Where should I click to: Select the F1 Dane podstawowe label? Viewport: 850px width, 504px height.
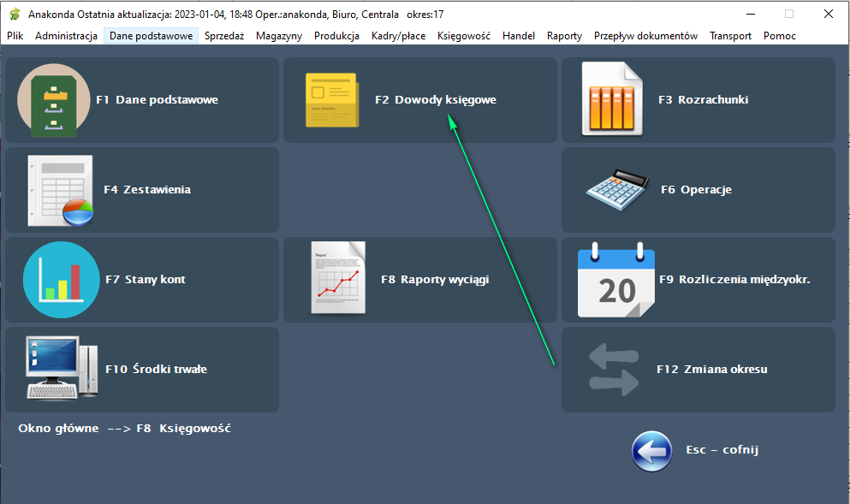(x=158, y=100)
